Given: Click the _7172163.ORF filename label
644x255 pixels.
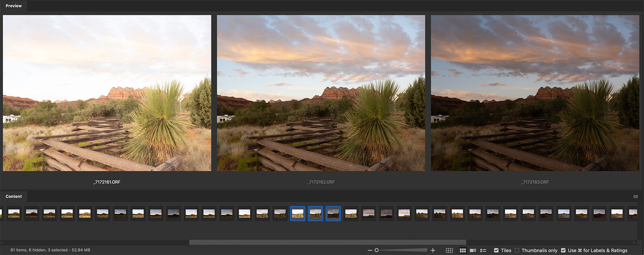Looking at the screenshot, I should (x=535, y=182).
